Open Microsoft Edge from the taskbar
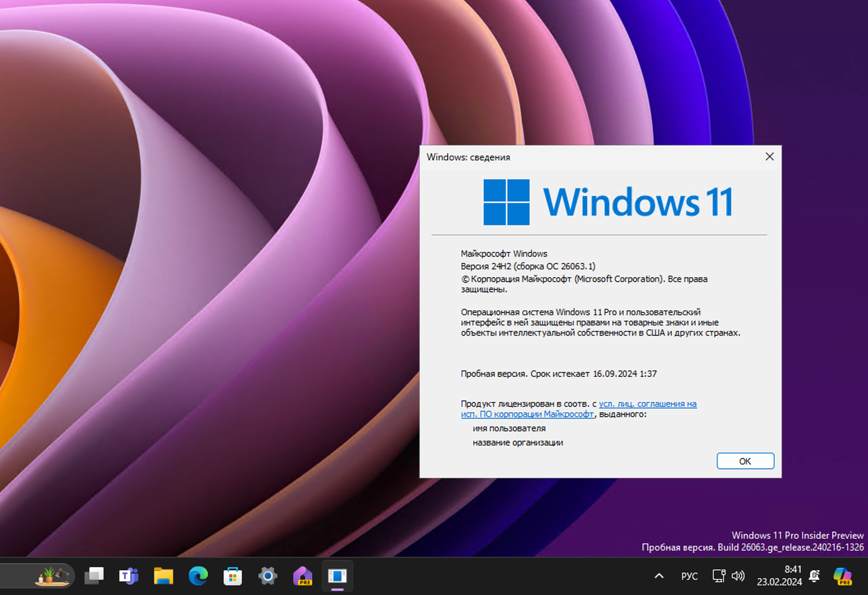The height and width of the screenshot is (595, 868). pyautogui.click(x=198, y=576)
